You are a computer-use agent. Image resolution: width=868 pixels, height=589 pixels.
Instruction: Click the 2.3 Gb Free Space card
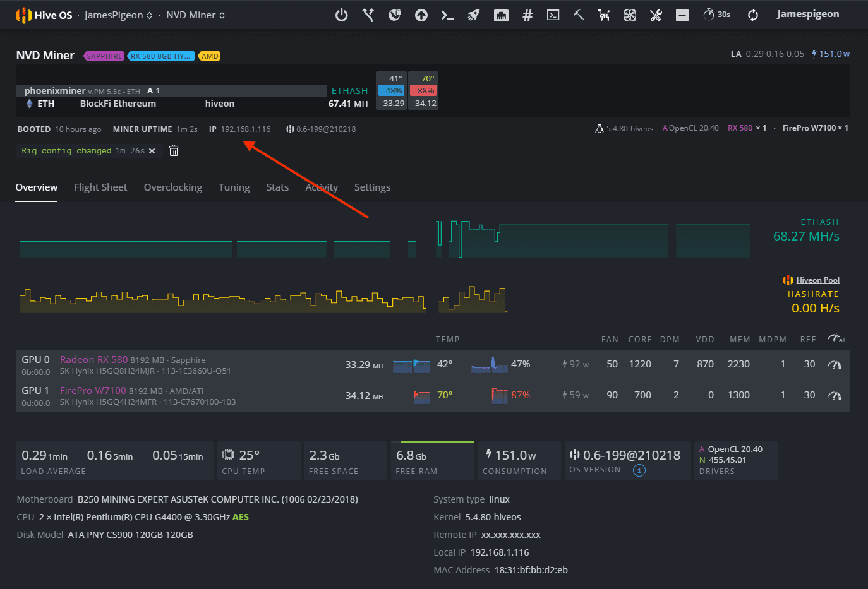(345, 461)
